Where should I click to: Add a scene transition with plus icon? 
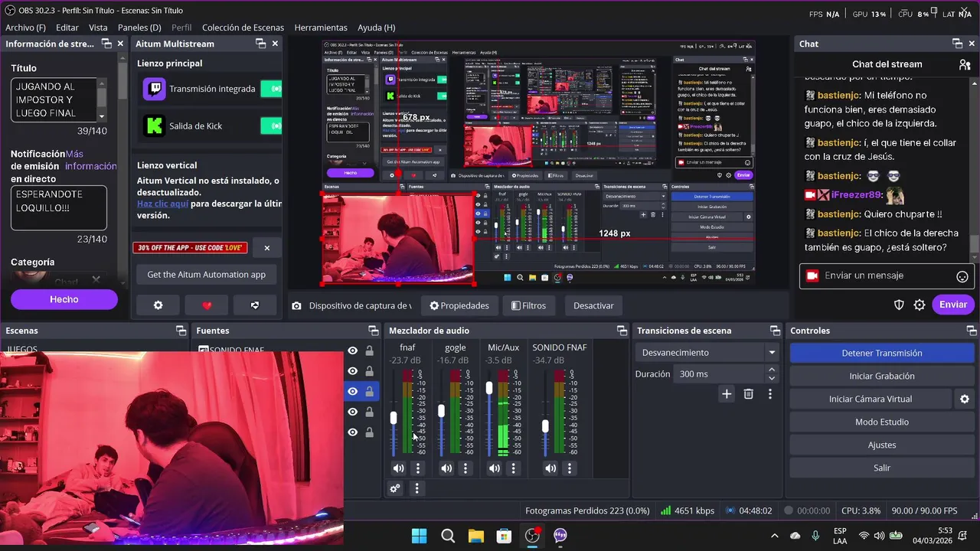pos(727,394)
